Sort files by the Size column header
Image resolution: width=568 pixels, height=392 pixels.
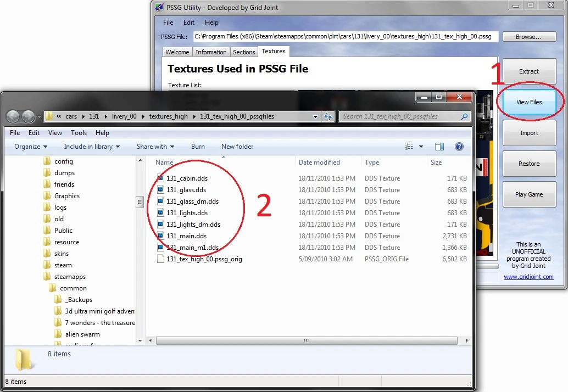pos(436,163)
